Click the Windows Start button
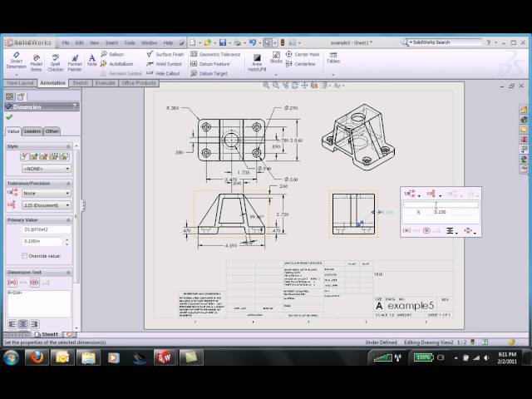The width and height of the screenshot is (532, 399). point(11,357)
